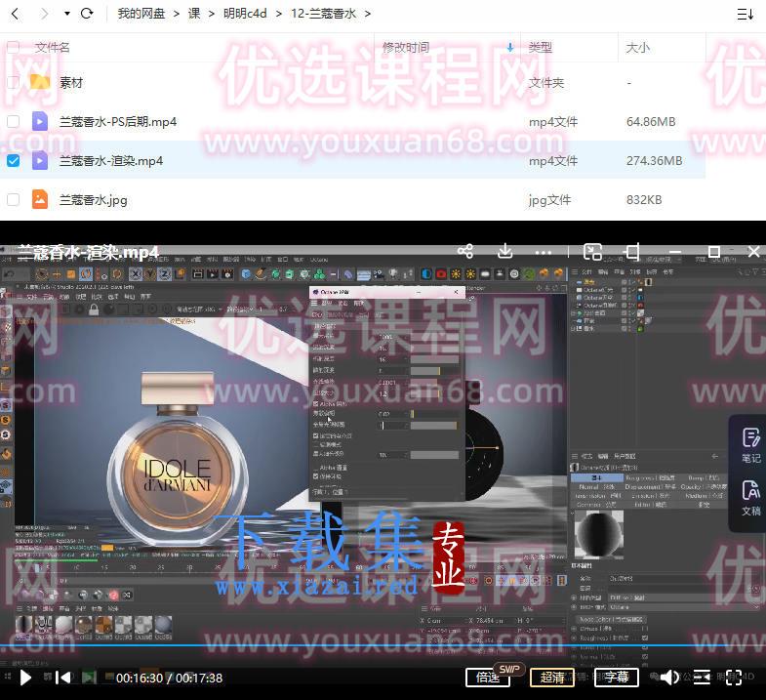Click the SVIP badge
The width and height of the screenshot is (766, 700).
click(x=509, y=669)
